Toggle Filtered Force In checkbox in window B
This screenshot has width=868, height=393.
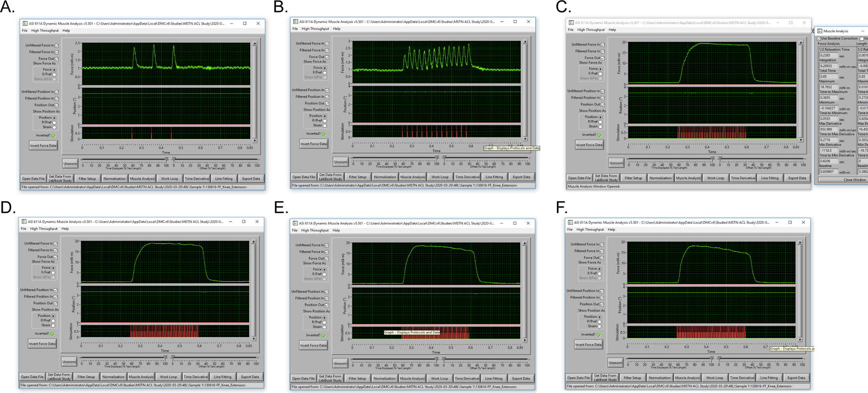coord(327,50)
